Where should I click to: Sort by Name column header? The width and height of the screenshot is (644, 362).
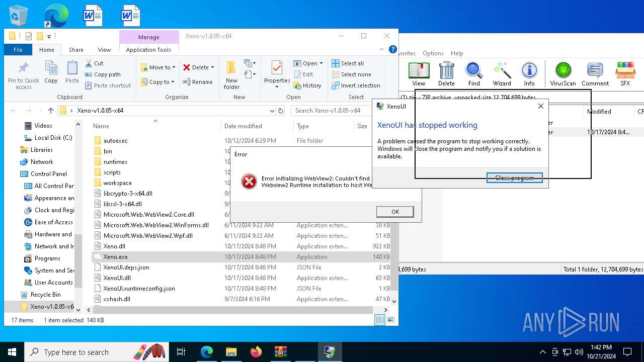tap(101, 126)
